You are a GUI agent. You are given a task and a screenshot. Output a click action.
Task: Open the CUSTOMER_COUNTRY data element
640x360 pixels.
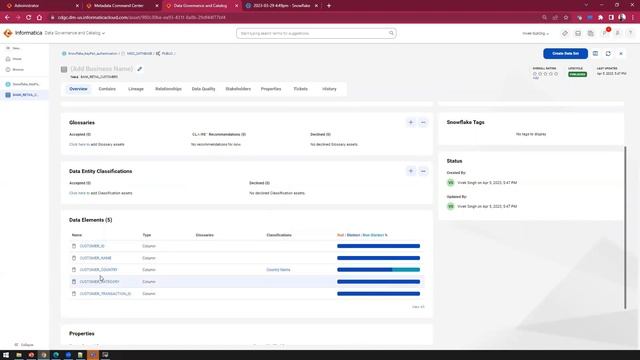[98, 270]
